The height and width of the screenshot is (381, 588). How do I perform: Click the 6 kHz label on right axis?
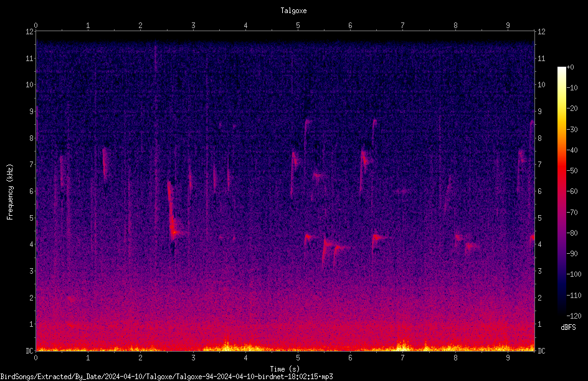click(x=539, y=191)
